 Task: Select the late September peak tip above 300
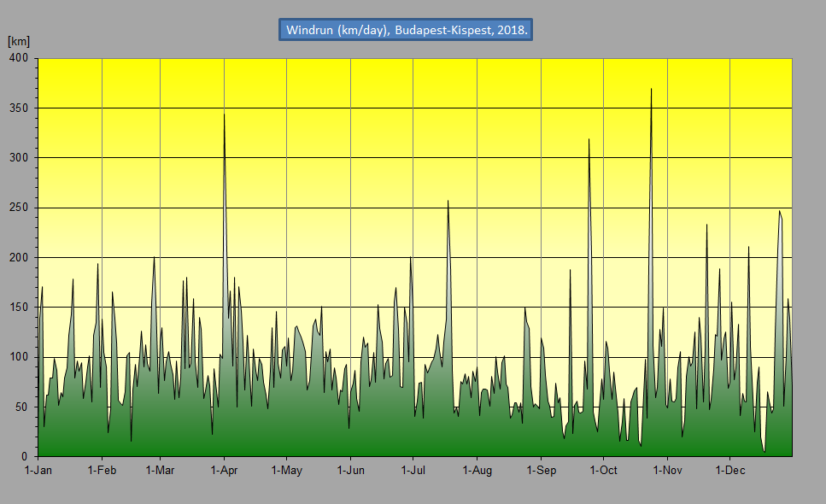(x=589, y=139)
